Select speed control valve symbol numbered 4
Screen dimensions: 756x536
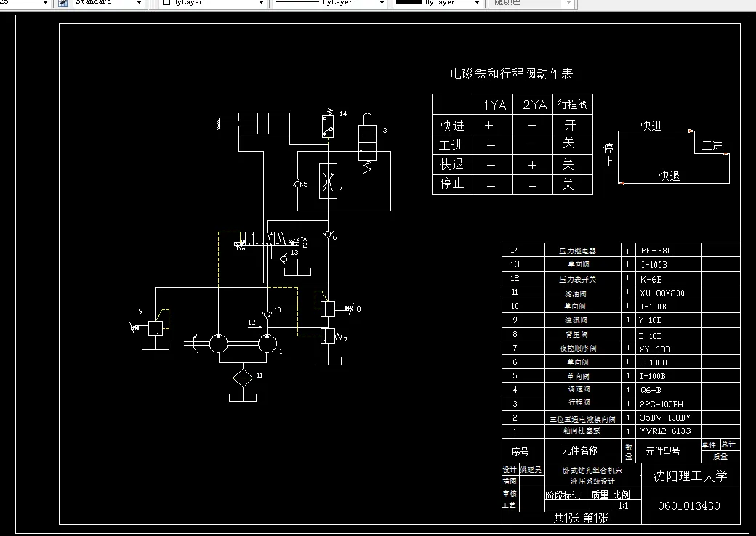tap(328, 181)
